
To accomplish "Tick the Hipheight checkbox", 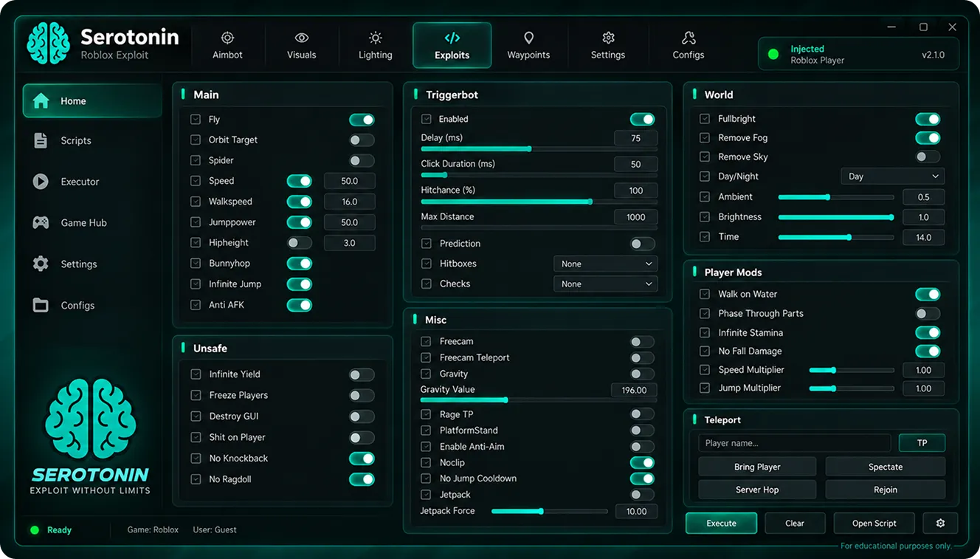I will 196,242.
